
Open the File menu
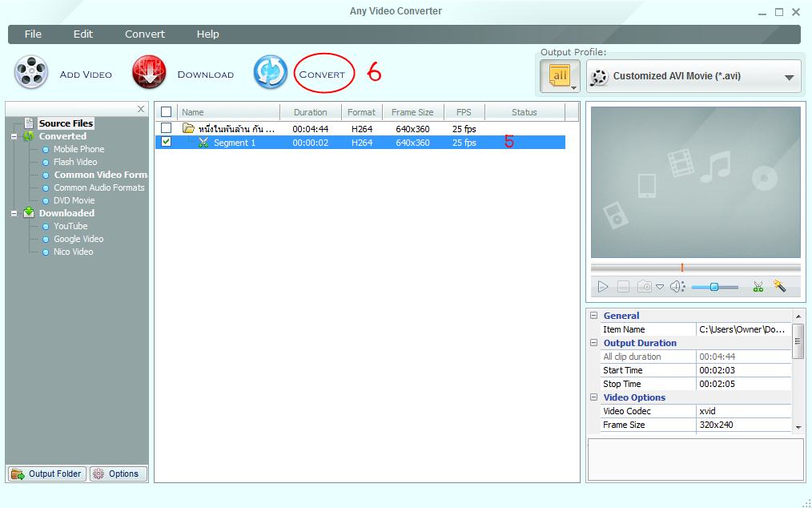33,34
